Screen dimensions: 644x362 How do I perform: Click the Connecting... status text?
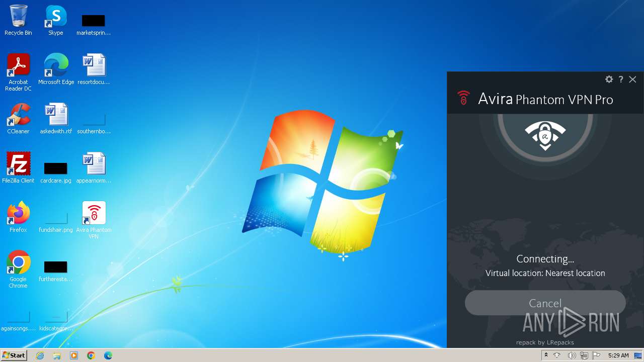pos(545,259)
